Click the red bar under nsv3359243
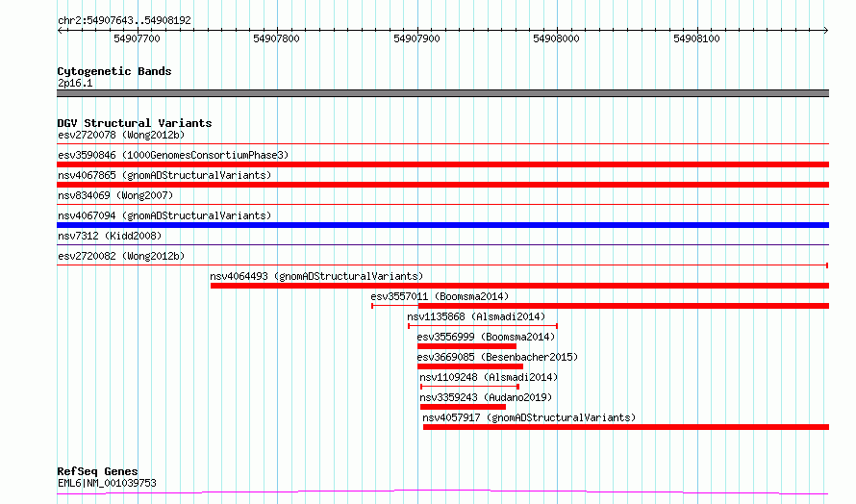856x504 pixels. [x=463, y=407]
